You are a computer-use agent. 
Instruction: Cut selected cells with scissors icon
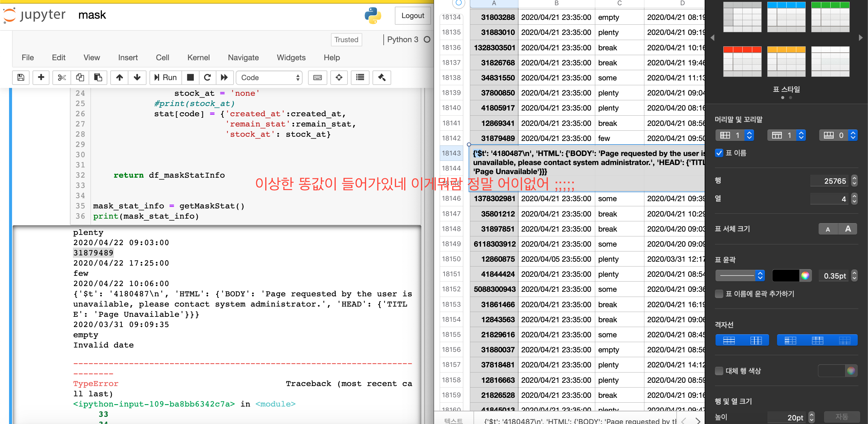pos(62,77)
